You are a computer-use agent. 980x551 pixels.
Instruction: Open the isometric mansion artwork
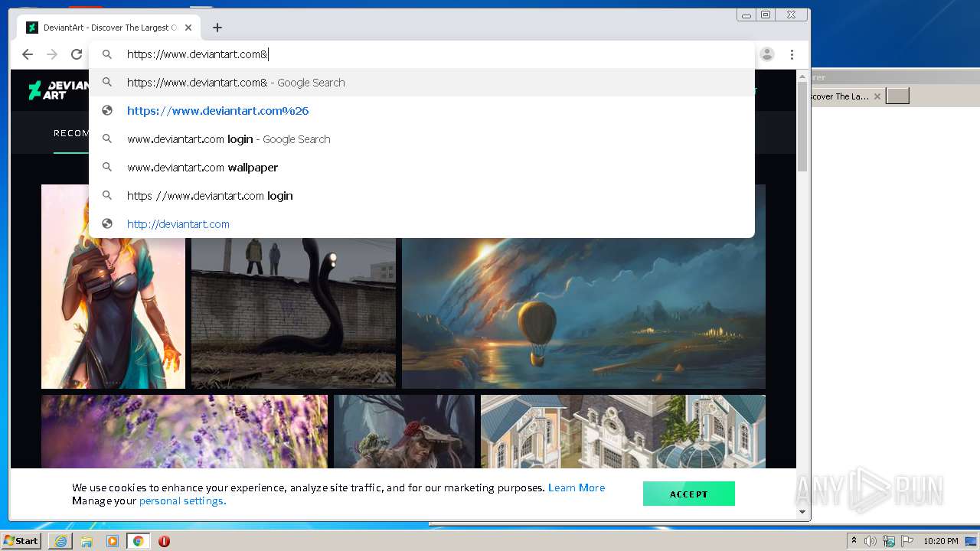coord(623,432)
